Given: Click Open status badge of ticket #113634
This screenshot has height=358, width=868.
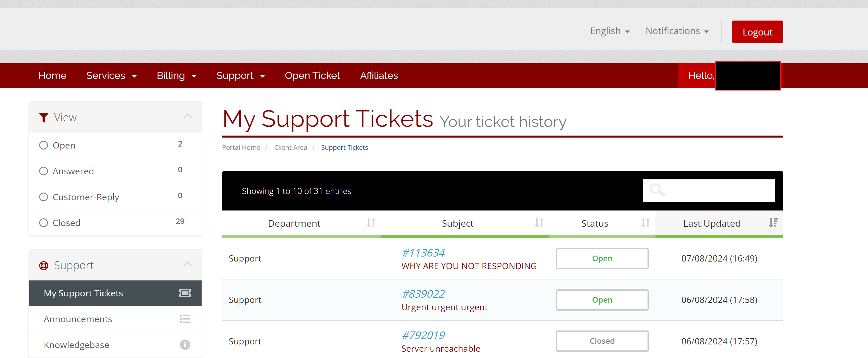Looking at the screenshot, I should click(x=602, y=259).
